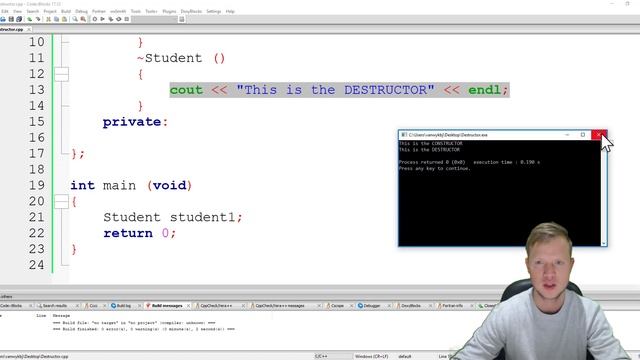Switch to the Build log tab

[x=124, y=306]
